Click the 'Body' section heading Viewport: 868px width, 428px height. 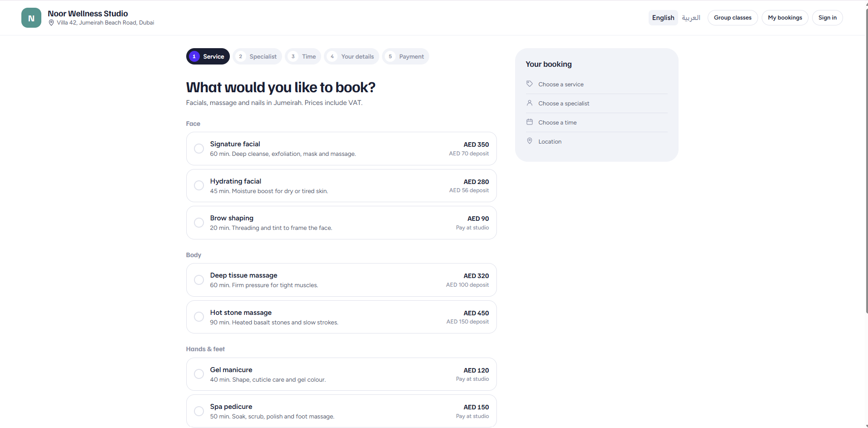point(193,255)
